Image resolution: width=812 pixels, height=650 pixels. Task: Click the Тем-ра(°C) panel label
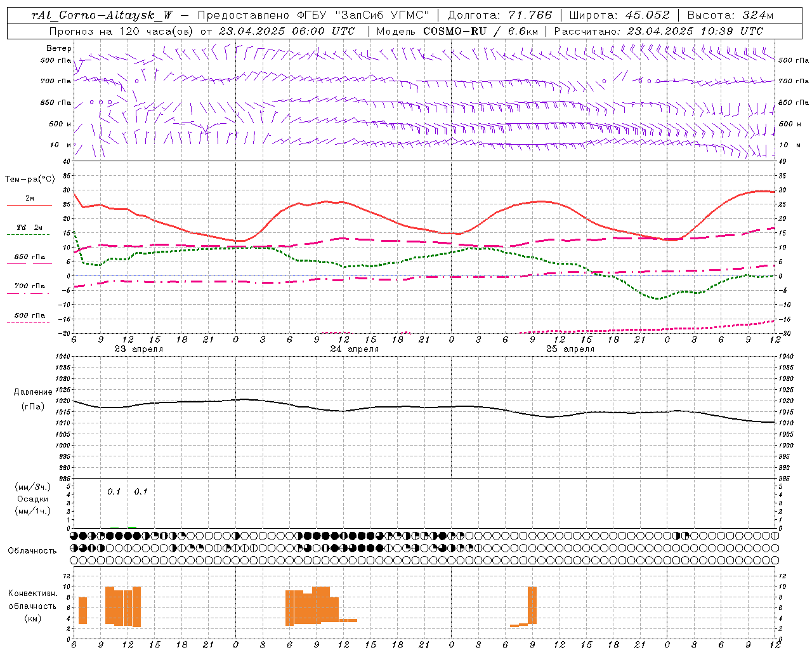tap(30, 180)
